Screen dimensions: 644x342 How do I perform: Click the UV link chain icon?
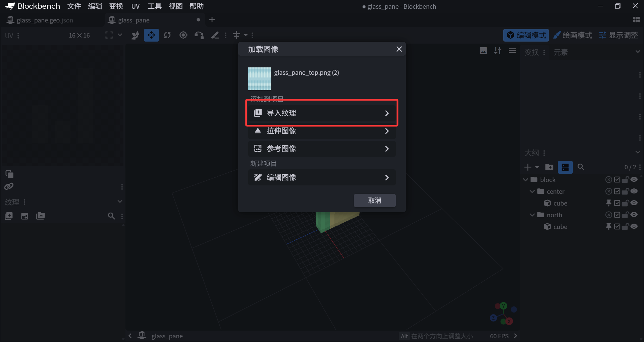[x=9, y=186]
